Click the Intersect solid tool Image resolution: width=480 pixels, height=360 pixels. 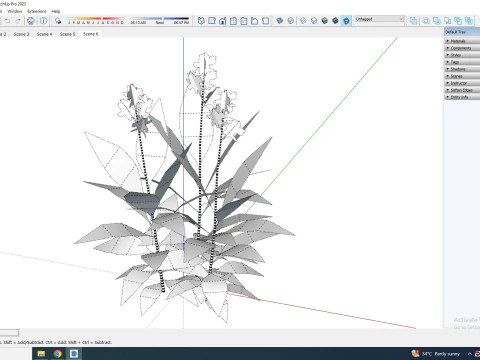[x=426, y=21]
